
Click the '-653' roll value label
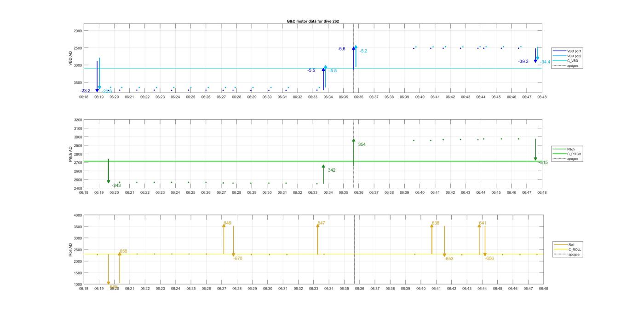(x=449, y=259)
